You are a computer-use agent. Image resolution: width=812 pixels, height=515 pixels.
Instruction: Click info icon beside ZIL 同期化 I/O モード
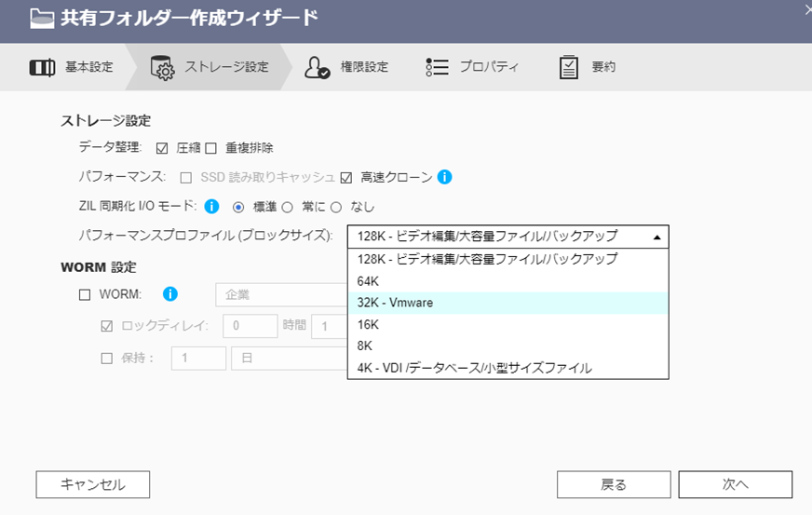(211, 206)
